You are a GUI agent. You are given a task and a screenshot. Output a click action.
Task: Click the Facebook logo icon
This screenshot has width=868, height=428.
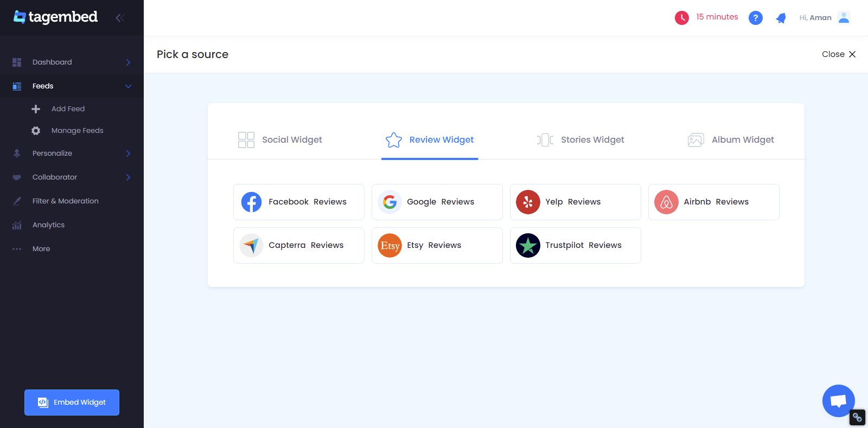click(x=251, y=202)
